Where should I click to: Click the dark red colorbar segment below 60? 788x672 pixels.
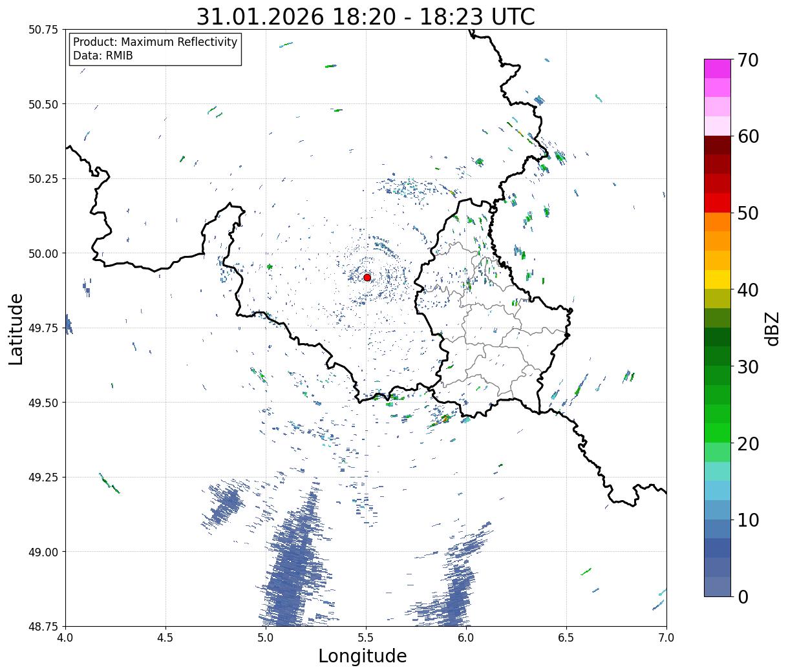click(x=718, y=145)
